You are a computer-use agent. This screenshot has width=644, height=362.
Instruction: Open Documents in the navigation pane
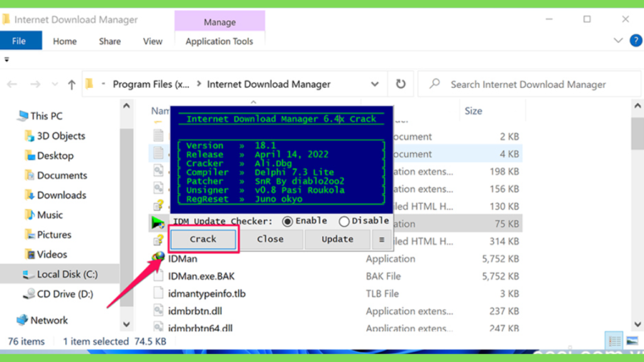[55, 175]
